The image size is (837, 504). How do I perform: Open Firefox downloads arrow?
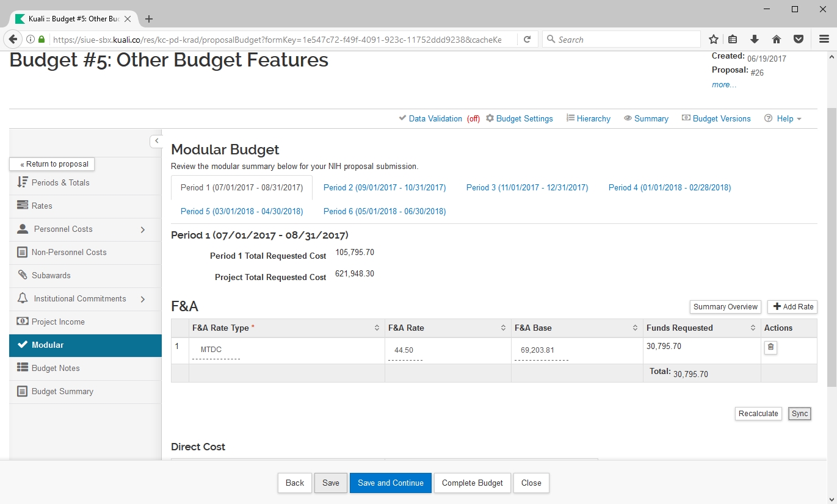click(x=755, y=39)
